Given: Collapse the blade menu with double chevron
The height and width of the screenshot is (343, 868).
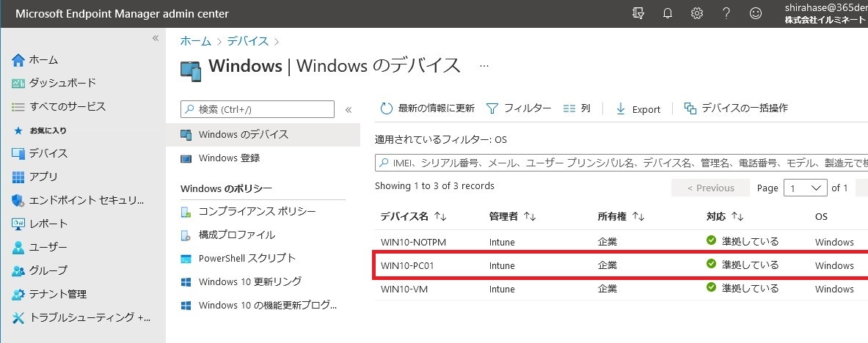Looking at the screenshot, I should [x=349, y=109].
